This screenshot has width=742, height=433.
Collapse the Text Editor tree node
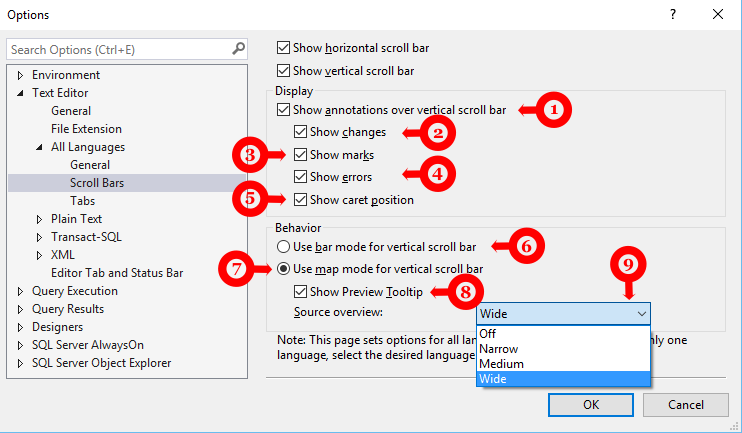coord(20,93)
